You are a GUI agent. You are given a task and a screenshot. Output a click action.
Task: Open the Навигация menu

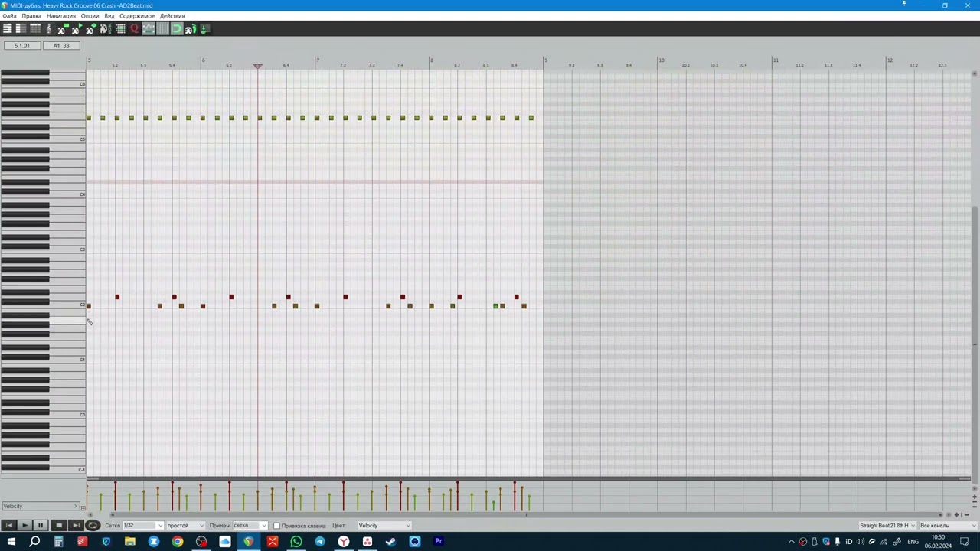click(61, 16)
